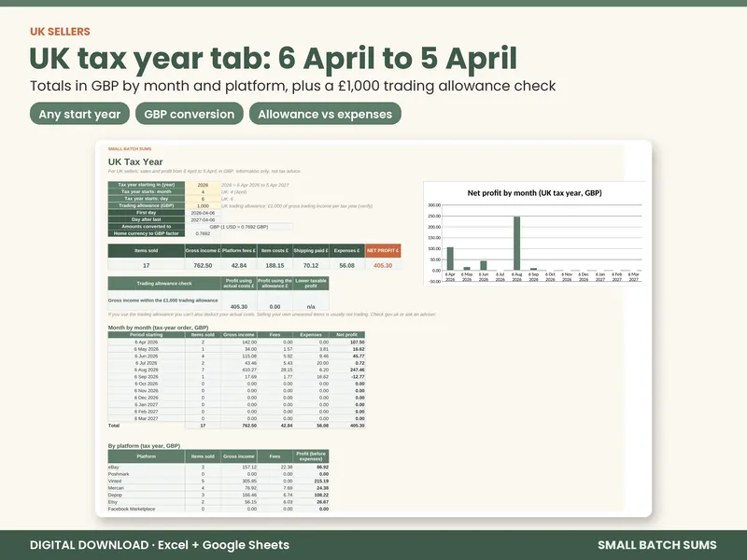Click the 'eBay' platform row
This screenshot has height=560, width=747.
tap(218, 468)
